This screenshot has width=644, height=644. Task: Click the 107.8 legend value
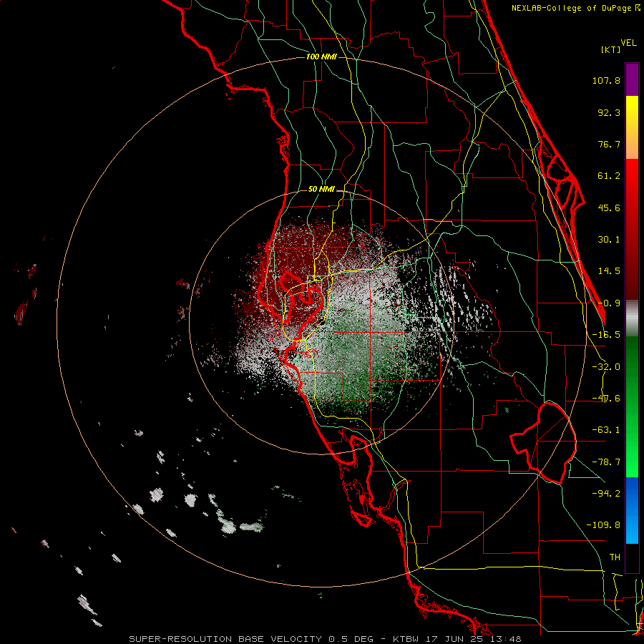click(x=606, y=80)
